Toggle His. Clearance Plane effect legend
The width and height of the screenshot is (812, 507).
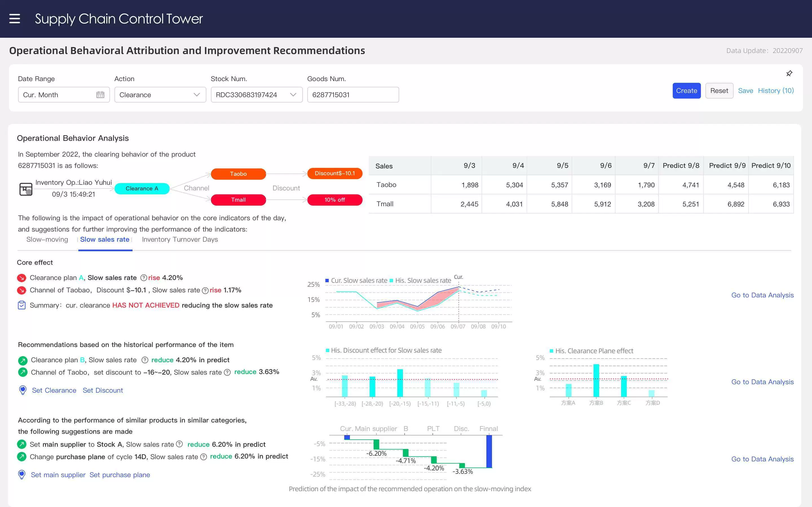[591, 351]
